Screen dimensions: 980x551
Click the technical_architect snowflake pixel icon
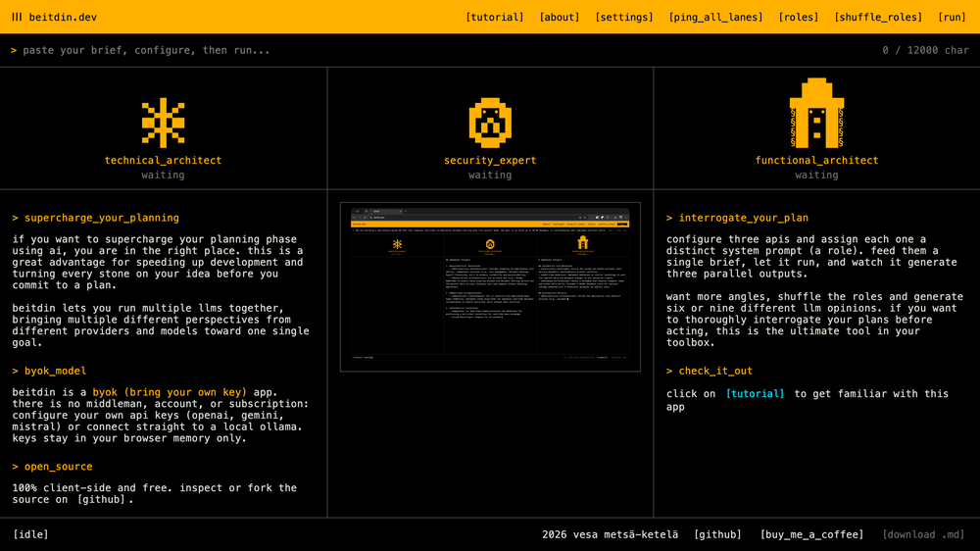(163, 123)
